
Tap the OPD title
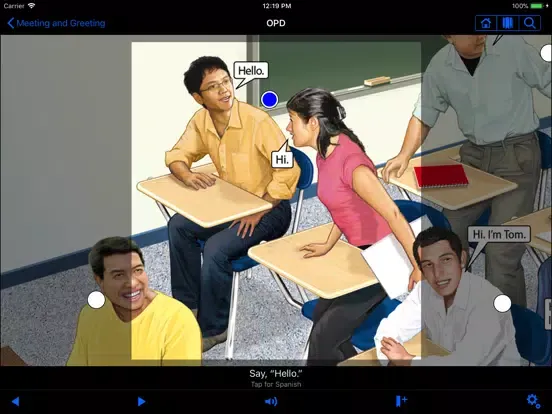(x=276, y=23)
